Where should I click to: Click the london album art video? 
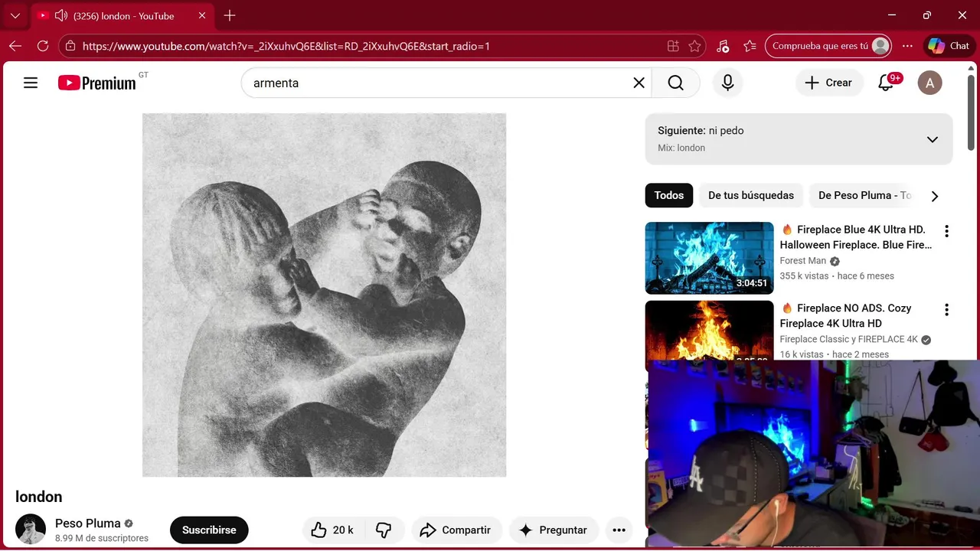point(324,295)
